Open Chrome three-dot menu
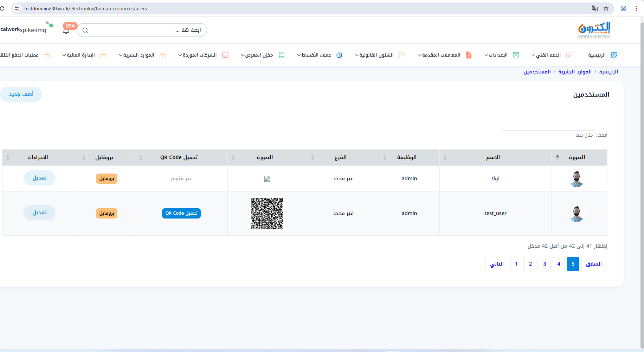The width and height of the screenshot is (644, 352). pyautogui.click(x=636, y=8)
